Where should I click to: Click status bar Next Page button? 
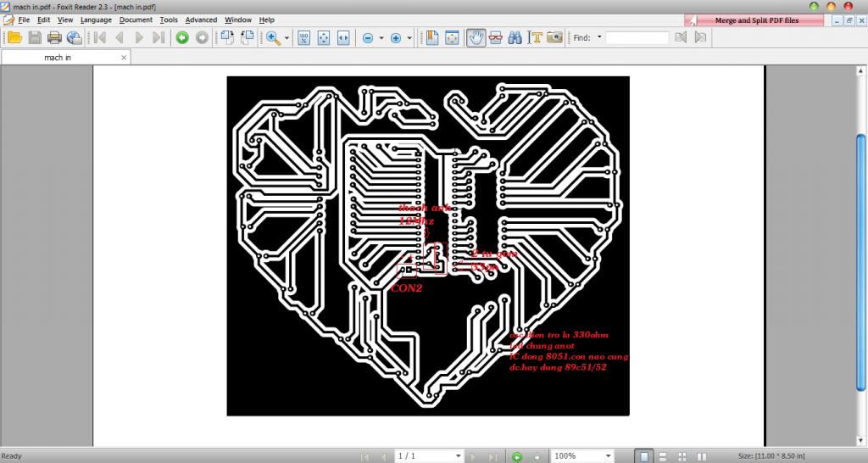(x=473, y=456)
